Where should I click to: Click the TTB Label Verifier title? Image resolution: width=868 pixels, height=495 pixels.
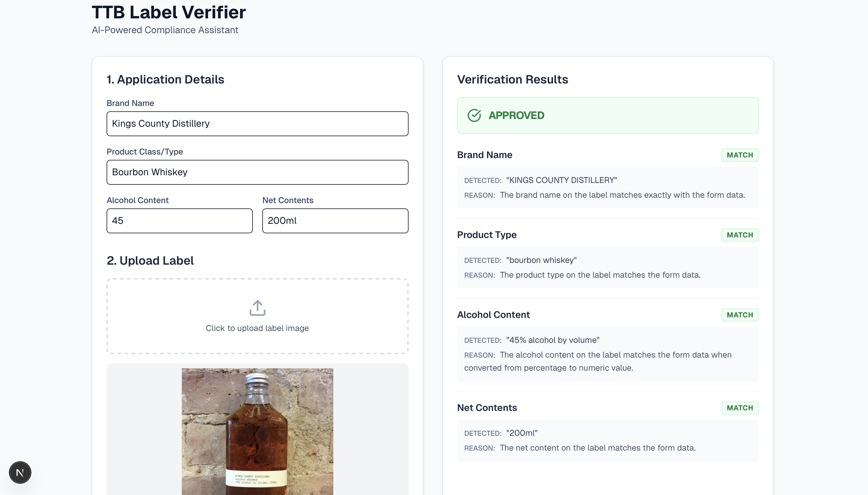tap(169, 12)
